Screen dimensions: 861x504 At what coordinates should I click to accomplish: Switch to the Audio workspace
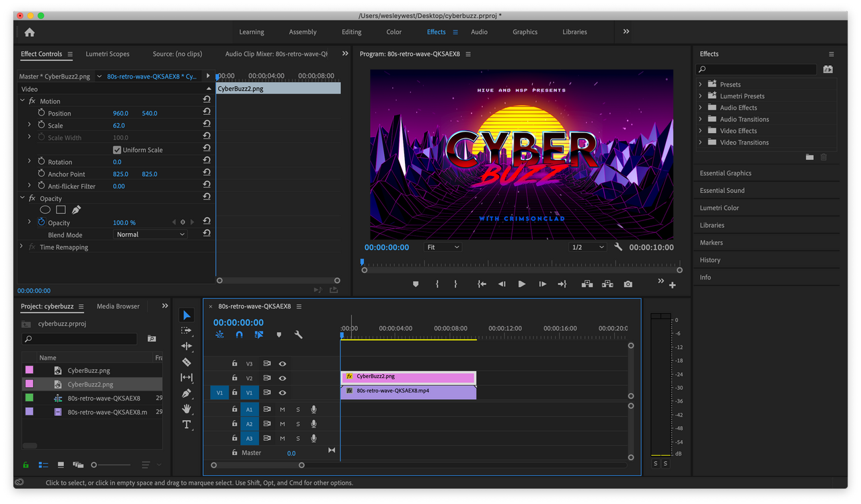[479, 32]
